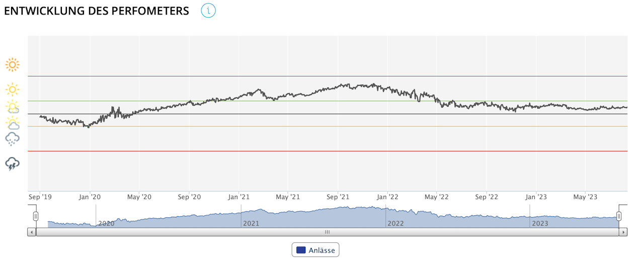644x260 pixels.
Task: Click the bright full sun weather icon
Action: [13, 64]
